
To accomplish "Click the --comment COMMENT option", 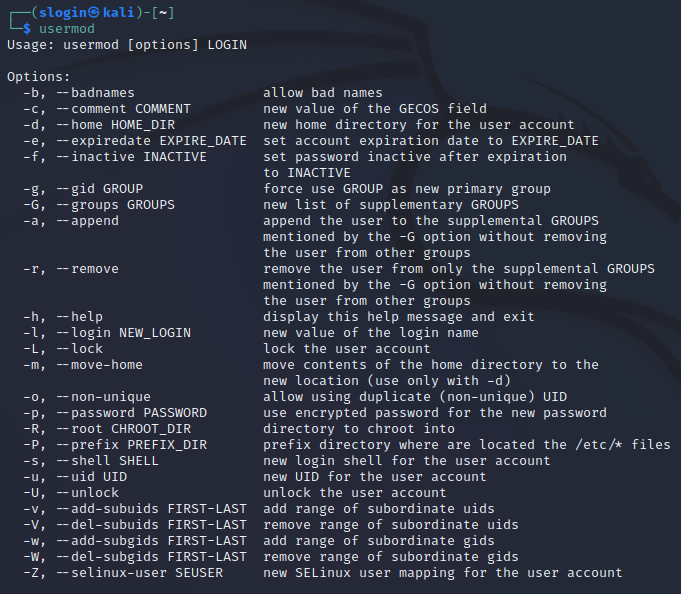I will pyautogui.click(x=124, y=109).
